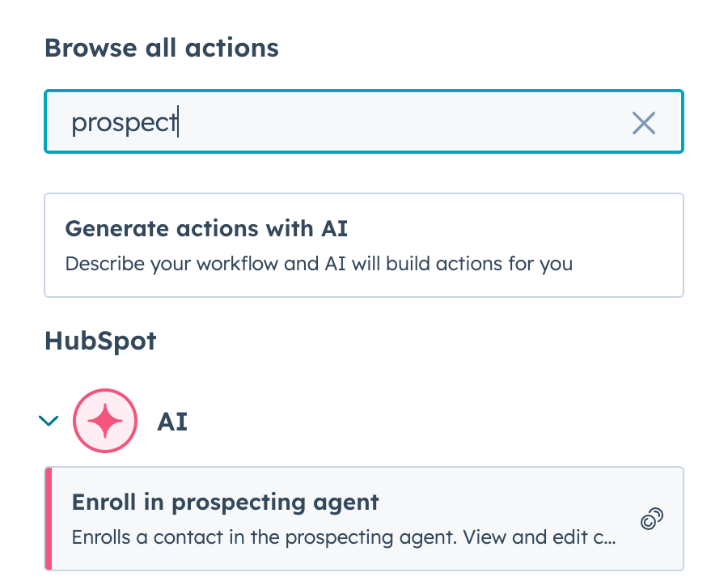The height and width of the screenshot is (581, 728).
Task: Click the linked-rings icon on the Enroll action
Action: [x=652, y=520]
